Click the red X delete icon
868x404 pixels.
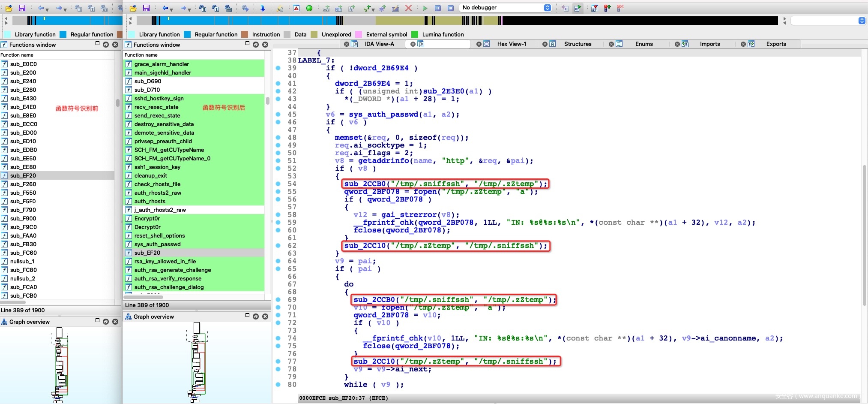[408, 8]
